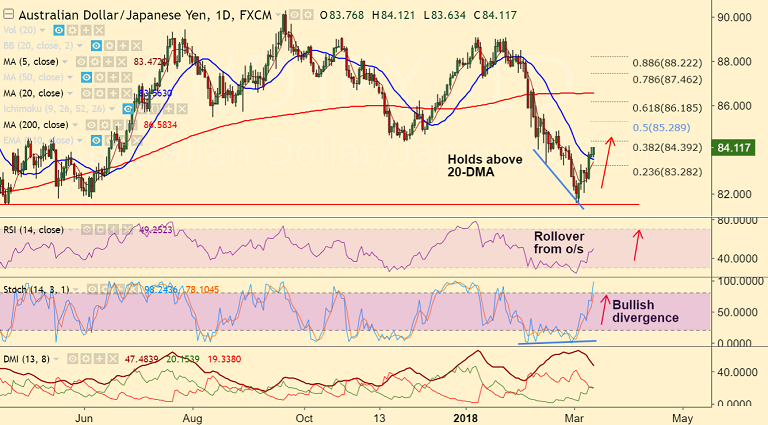The width and height of the screenshot is (768, 425).
Task: Click the plus icon beside BB (20, close, 2)
Action: coord(123,46)
